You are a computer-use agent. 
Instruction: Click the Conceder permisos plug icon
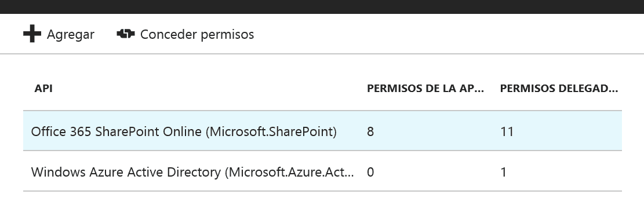126,34
